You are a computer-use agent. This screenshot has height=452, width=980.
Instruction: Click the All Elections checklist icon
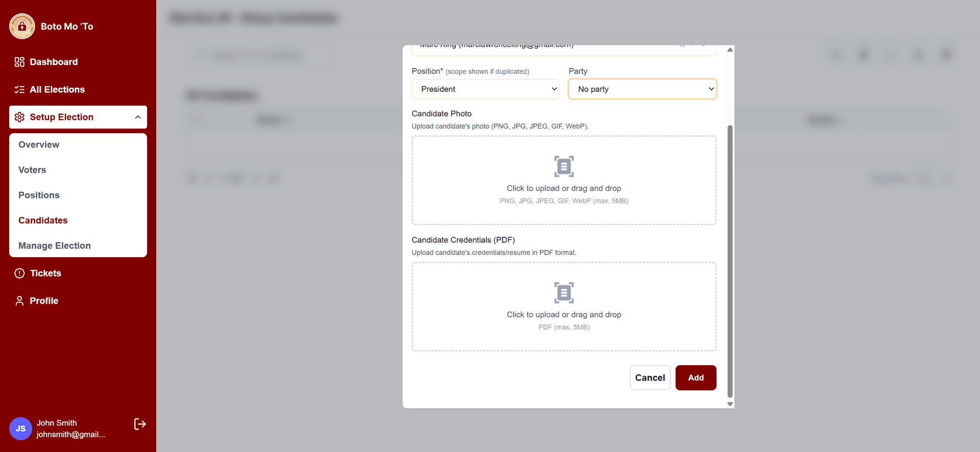(x=19, y=90)
